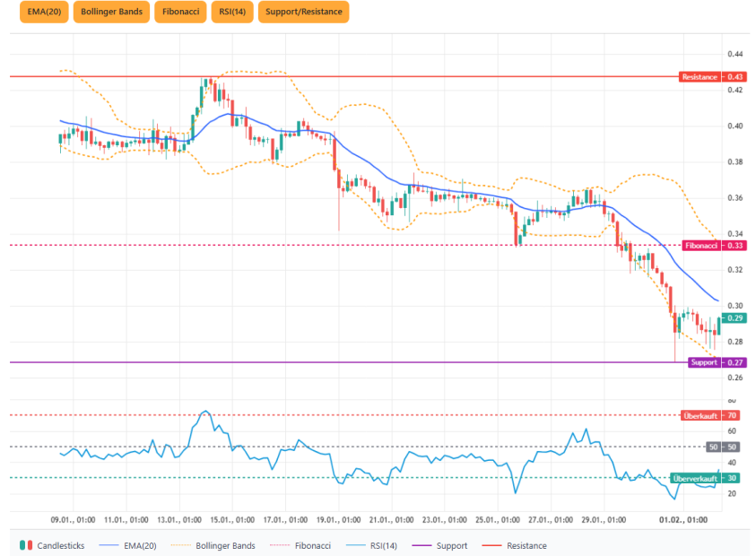Click the Support/Resistance button at top
756x556 pixels.
(303, 13)
